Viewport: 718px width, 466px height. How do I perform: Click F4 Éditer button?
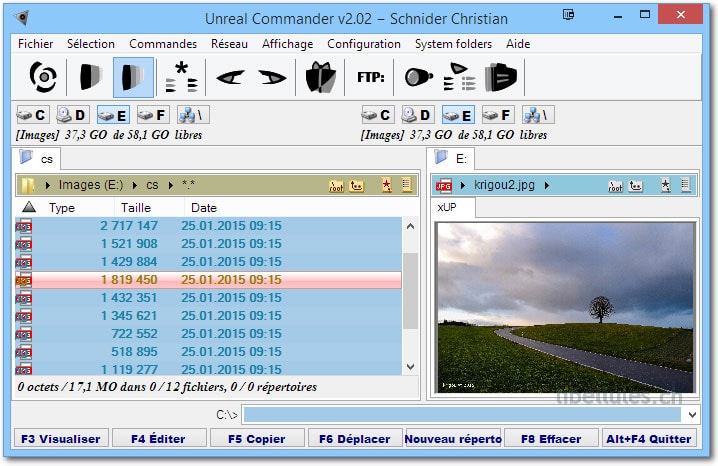click(158, 439)
